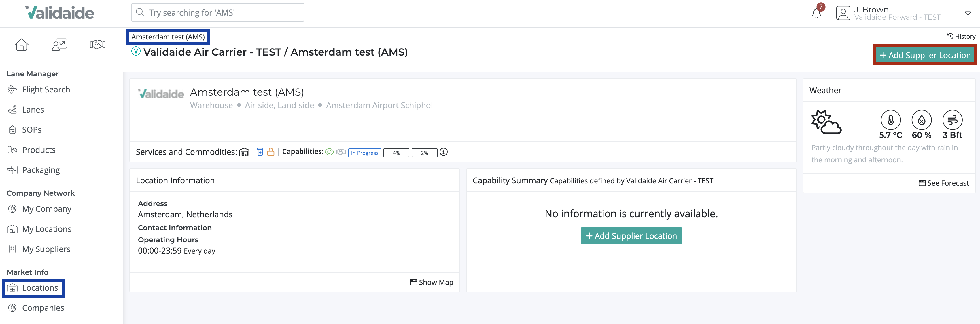Click the verified checkmark icon beside page title
Screen dimensions: 980x324
(x=136, y=51)
